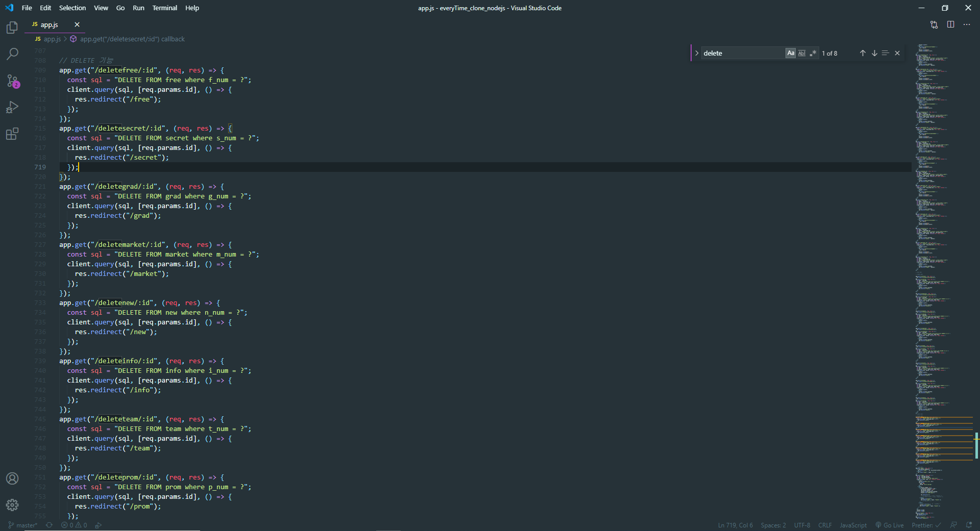This screenshot has height=531, width=980.
Task: Select the Run and Debug icon
Action: click(x=12, y=107)
